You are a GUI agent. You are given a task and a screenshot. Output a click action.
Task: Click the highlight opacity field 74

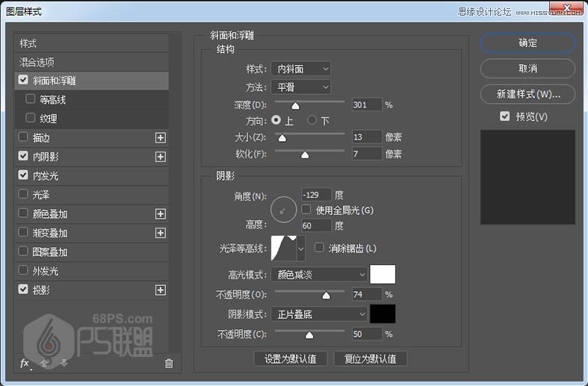367,294
